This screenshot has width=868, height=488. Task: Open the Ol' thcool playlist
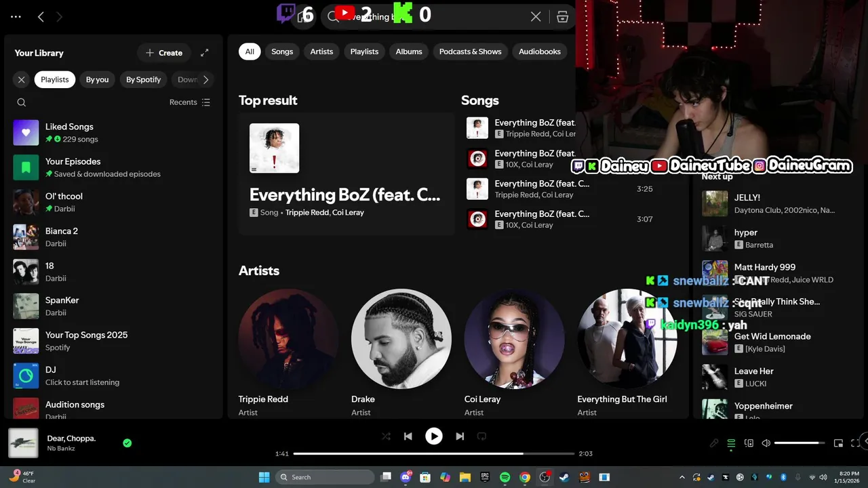click(114, 202)
